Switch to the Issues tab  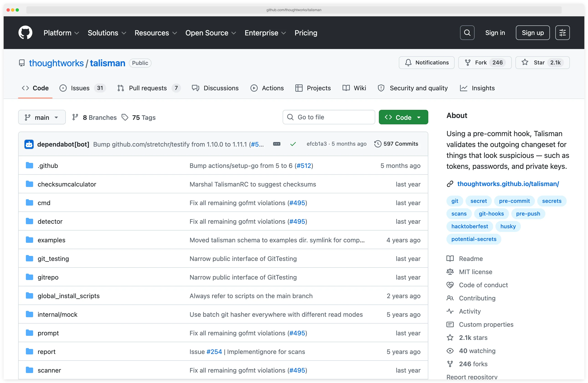point(80,88)
